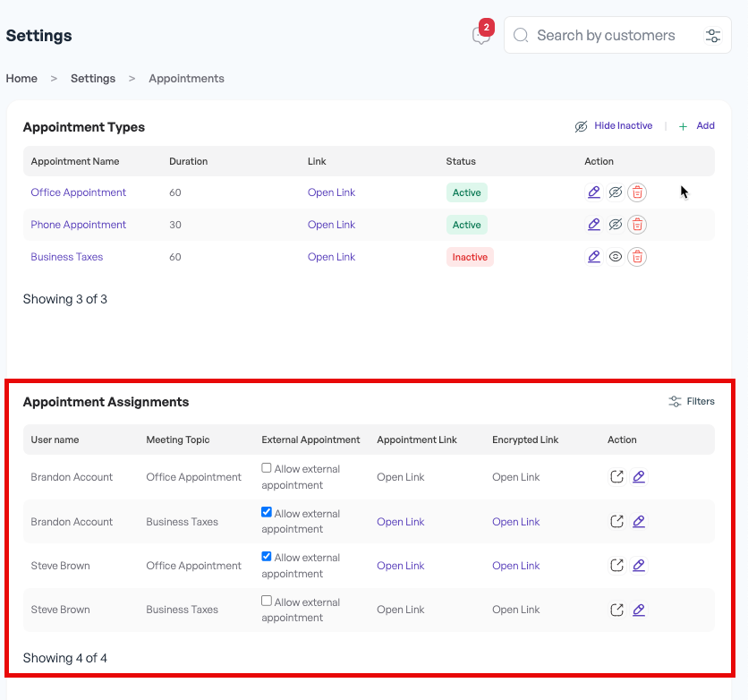Click the Inactive status badge

click(470, 257)
